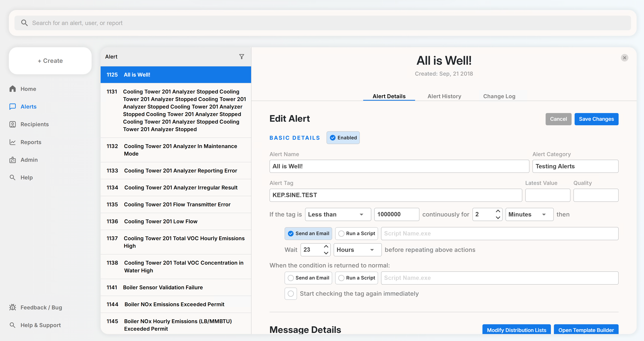Enable Start checking the tag again immediately
Screen dimensions: 644x341
[x=291, y=293]
